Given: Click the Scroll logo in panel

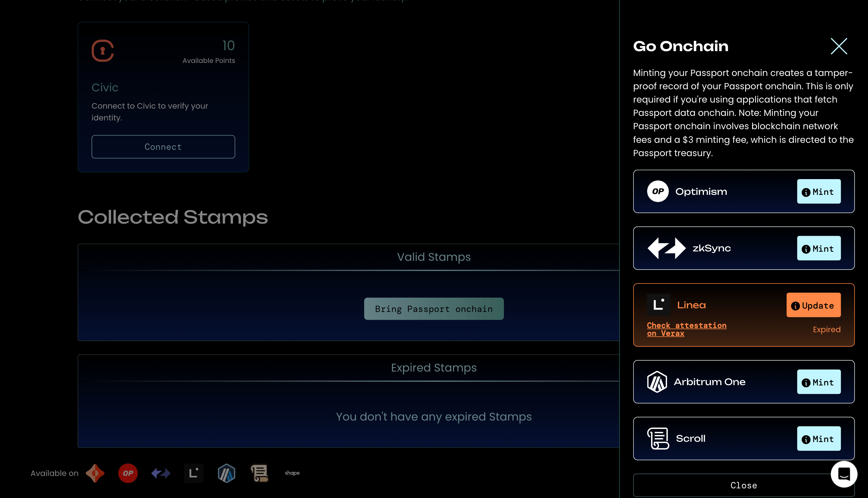Looking at the screenshot, I should (x=658, y=438).
